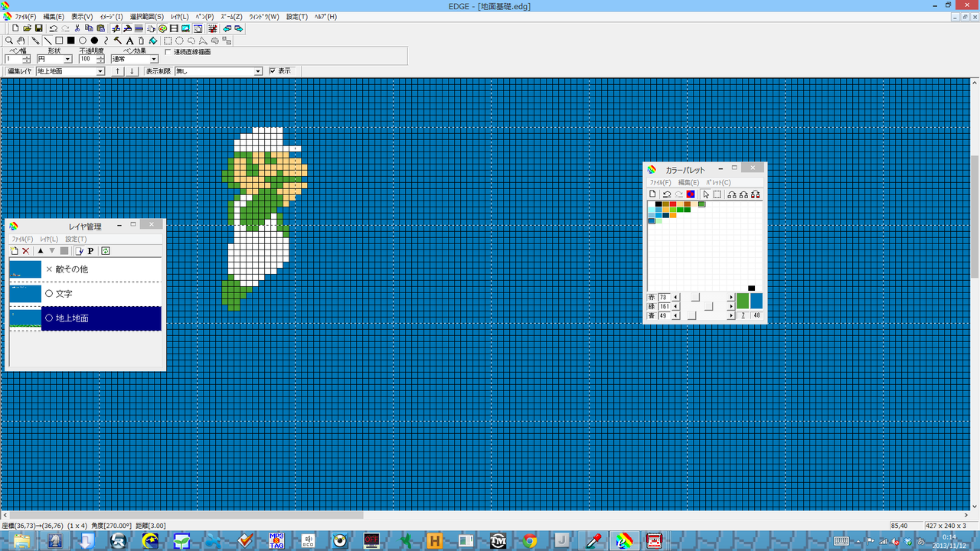This screenshot has height=551, width=980.
Task: Open the color palette window icon
Action: pyautogui.click(x=163, y=28)
